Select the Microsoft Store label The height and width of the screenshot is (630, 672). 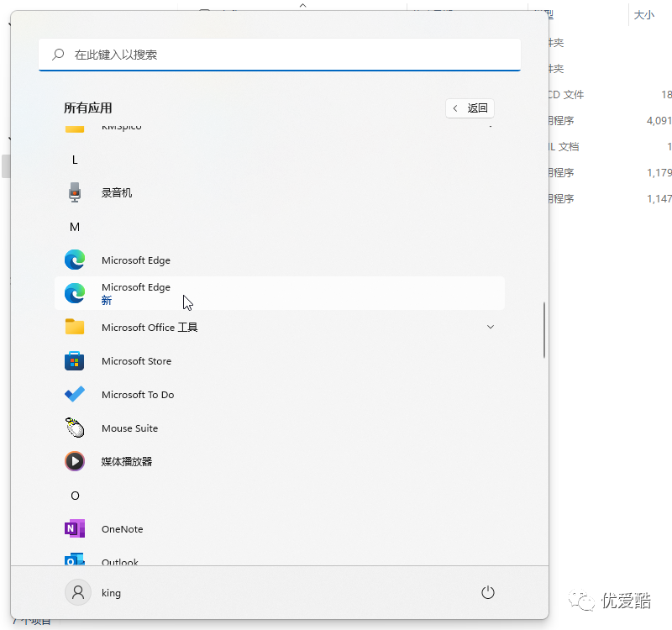pyautogui.click(x=136, y=361)
